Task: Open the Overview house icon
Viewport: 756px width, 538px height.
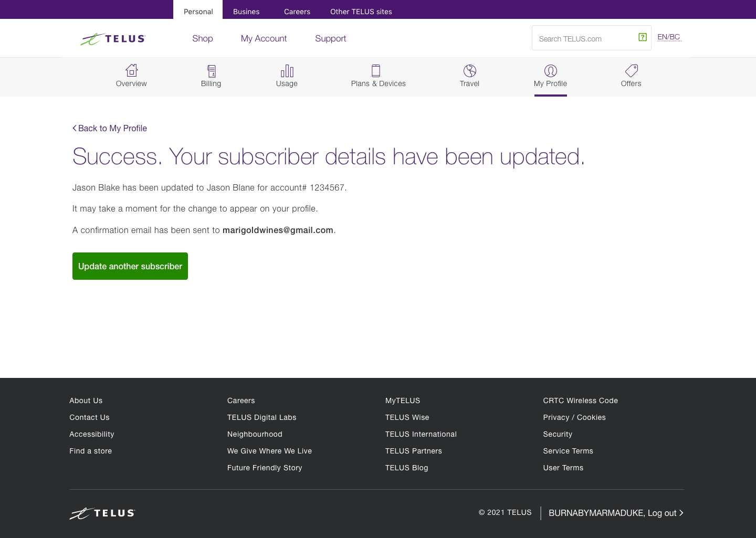Action: pos(132,70)
